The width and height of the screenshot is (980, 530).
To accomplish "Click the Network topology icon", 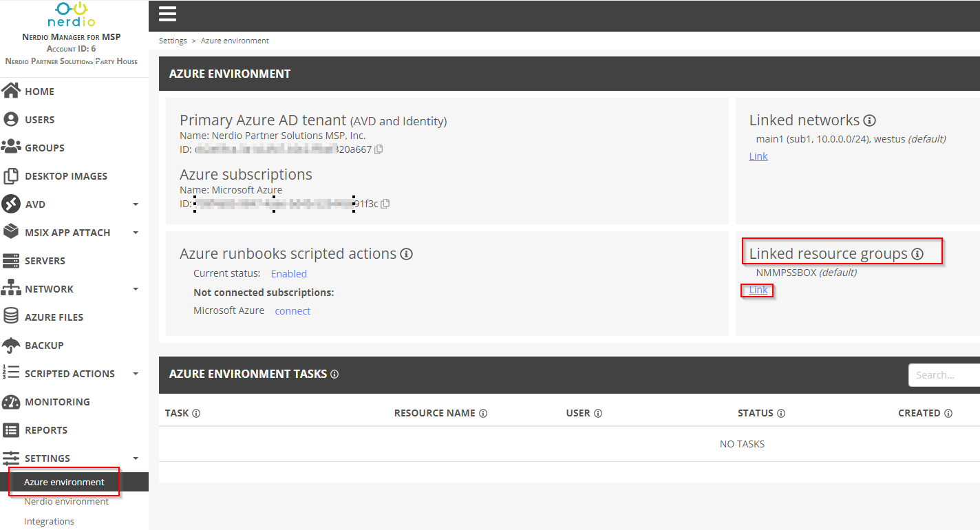I will (x=11, y=288).
